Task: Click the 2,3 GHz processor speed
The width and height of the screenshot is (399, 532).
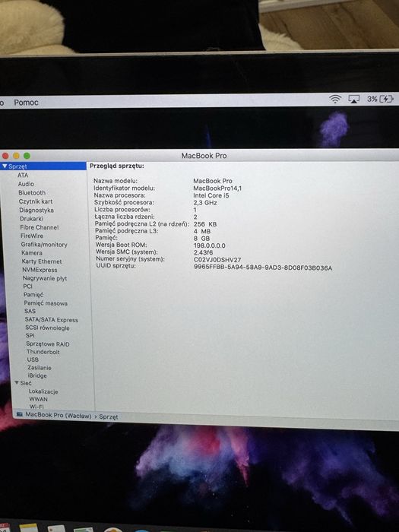Action: [x=205, y=203]
